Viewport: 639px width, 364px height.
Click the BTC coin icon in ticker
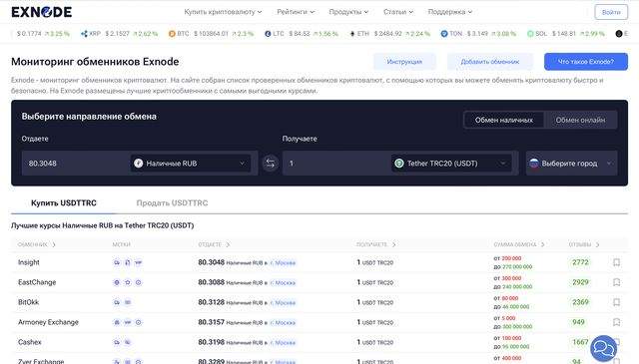[x=172, y=34]
